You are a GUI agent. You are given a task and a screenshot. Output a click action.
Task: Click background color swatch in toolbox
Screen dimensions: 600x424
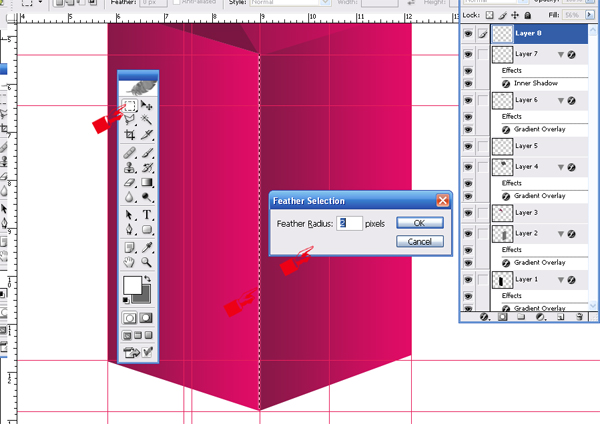(144, 296)
